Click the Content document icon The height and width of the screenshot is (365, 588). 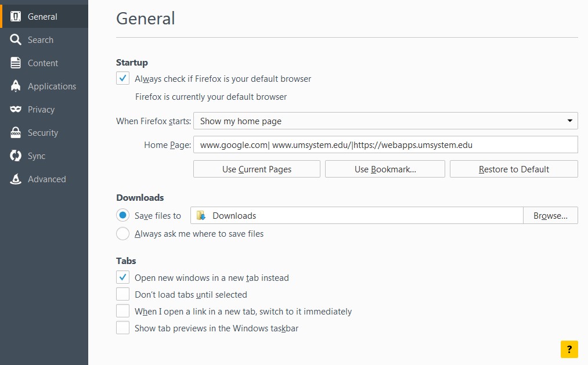click(15, 63)
